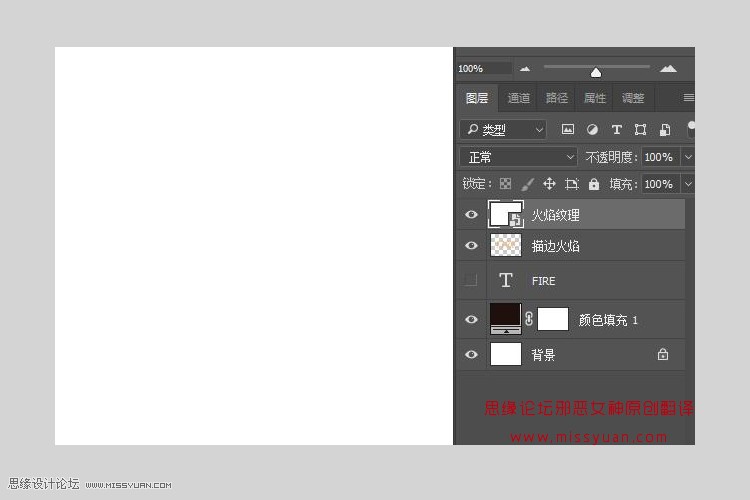The height and width of the screenshot is (500, 750).
Task: Lock position move icon
Action: 549,184
